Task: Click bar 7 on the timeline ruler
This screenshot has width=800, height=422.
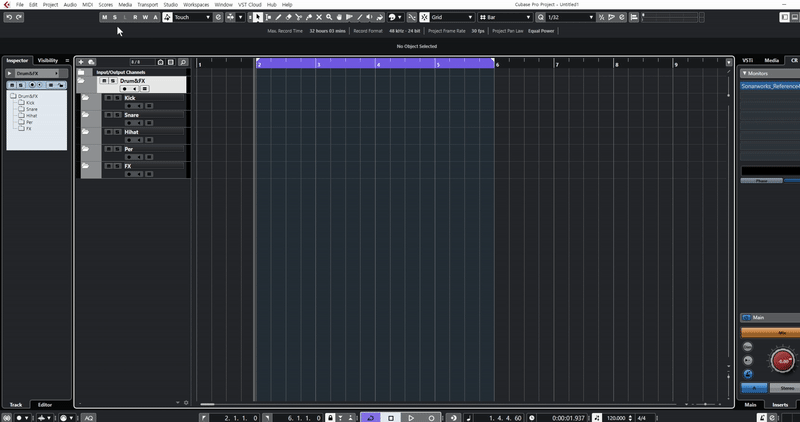Action: (x=557, y=64)
